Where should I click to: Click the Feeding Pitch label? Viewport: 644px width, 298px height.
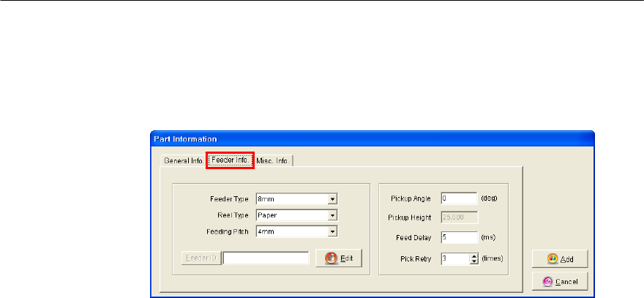228,232
